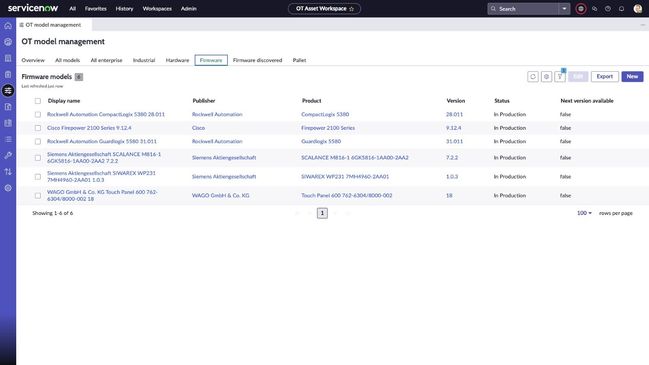This screenshot has width=649, height=365.
Task: Click the OT Asset Workspace pill
Action: (x=324, y=9)
